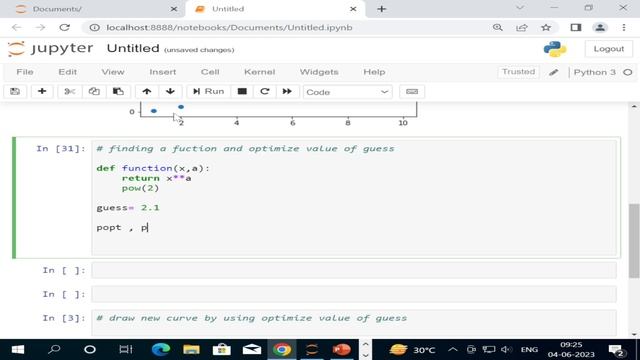
Task: Click the Python 3 kernel idle circle indicator
Action: [x=628, y=72]
